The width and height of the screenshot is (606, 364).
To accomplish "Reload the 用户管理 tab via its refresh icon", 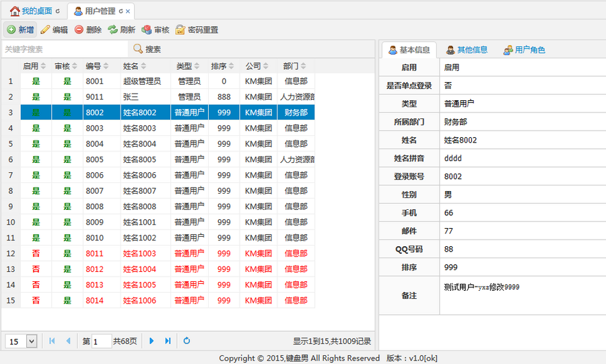I will click(121, 11).
